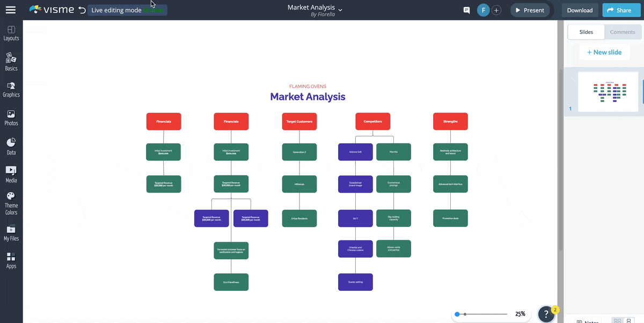644x323 pixels.
Task: Click the undo arrow next to Visme logo
Action: tap(80, 10)
